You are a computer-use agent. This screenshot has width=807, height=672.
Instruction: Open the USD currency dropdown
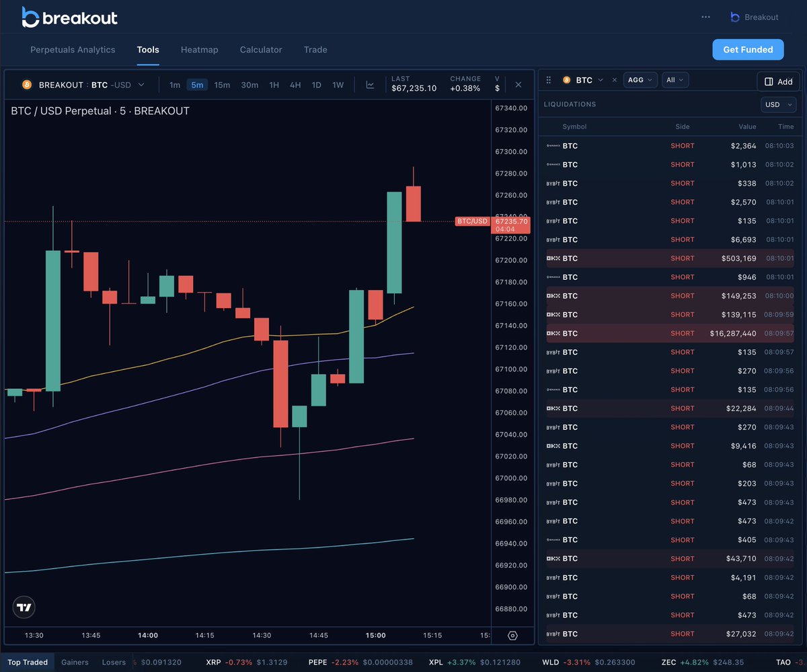point(778,104)
